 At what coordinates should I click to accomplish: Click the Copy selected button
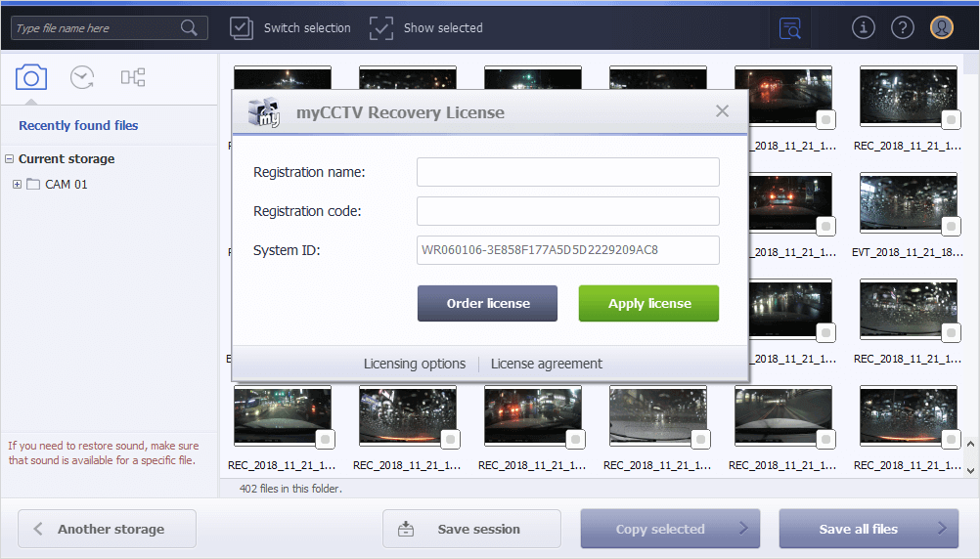671,529
